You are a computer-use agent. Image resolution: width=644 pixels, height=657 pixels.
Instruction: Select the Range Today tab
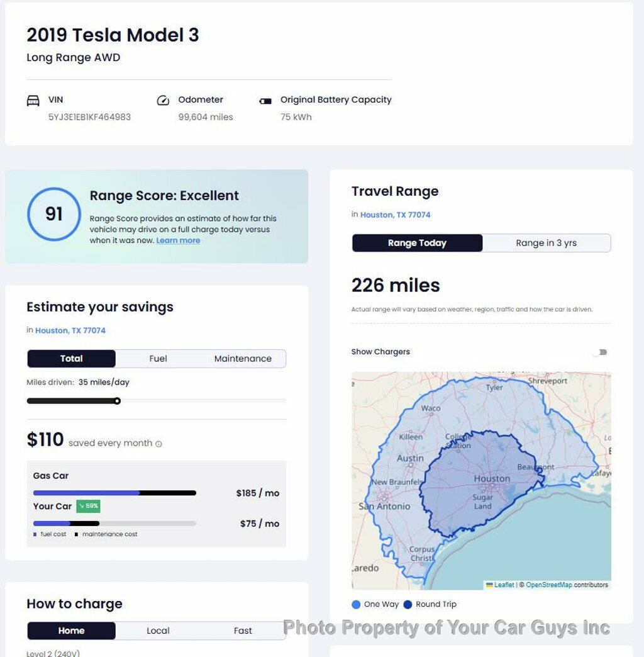coord(417,243)
